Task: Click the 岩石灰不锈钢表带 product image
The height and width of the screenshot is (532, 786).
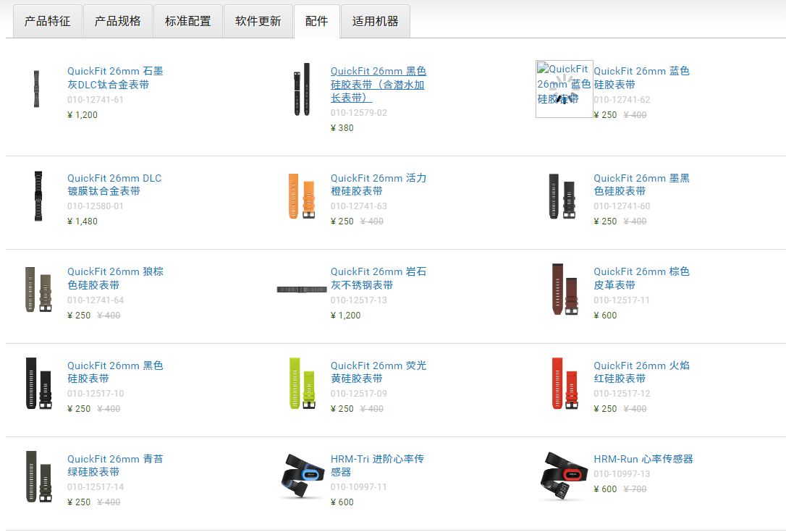Action: [302, 290]
